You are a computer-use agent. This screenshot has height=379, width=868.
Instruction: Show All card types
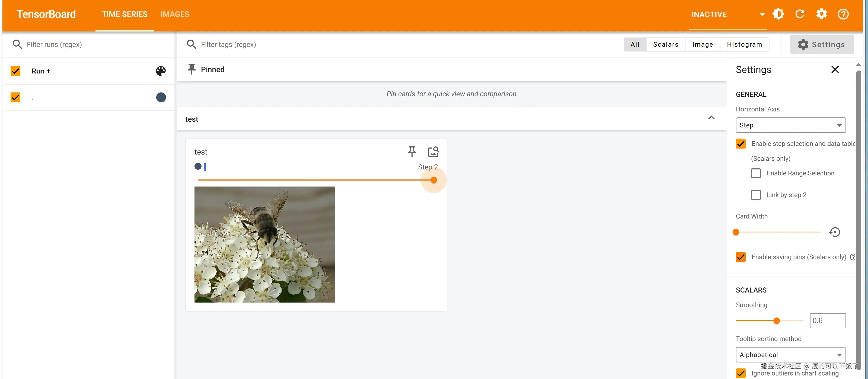pos(635,44)
